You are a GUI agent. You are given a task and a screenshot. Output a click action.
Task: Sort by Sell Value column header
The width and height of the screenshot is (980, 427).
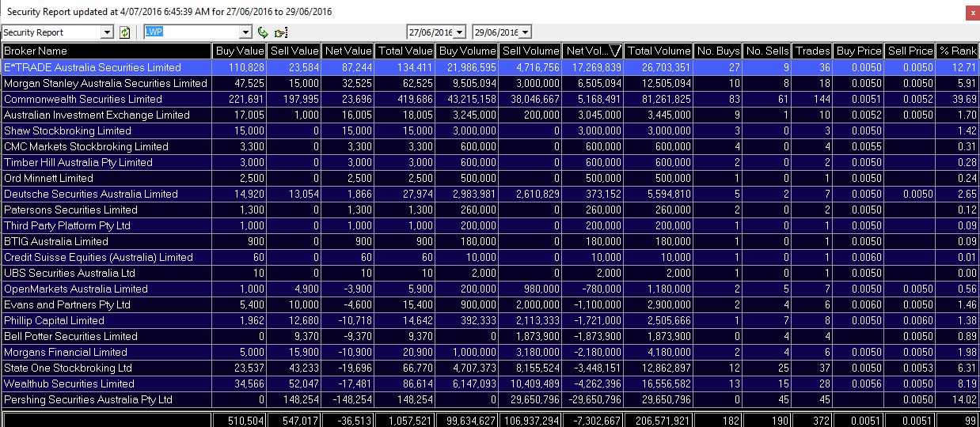(x=294, y=51)
